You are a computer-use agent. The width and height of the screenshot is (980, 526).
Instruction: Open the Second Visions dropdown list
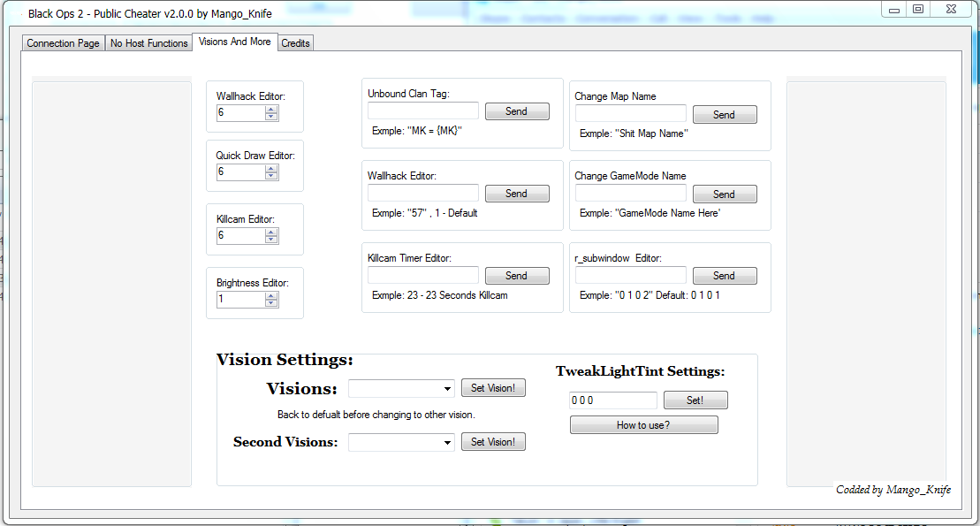pyautogui.click(x=447, y=443)
